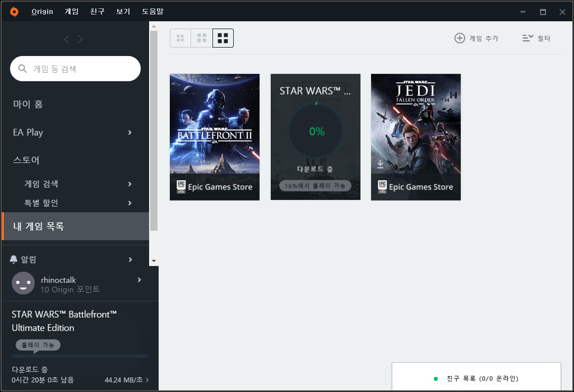The image size is (574, 392).
Task: Go back with the left arrow
Action: (67, 39)
